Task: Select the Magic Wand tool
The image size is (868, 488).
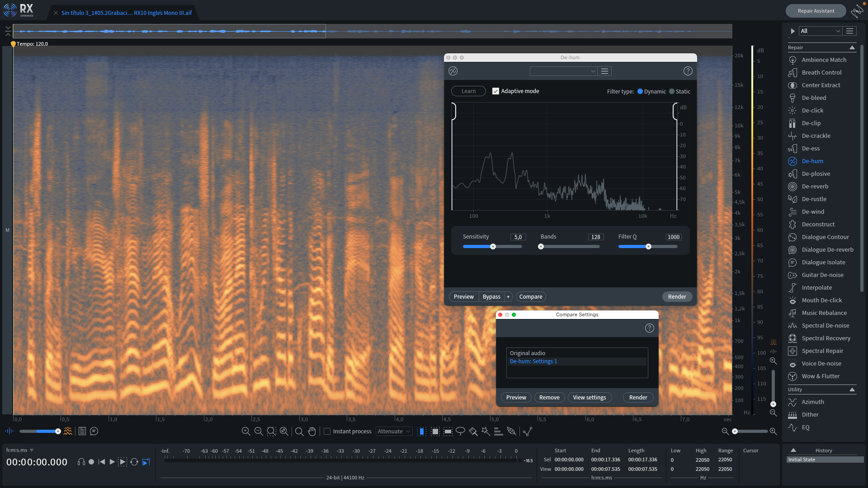Action: (485, 432)
